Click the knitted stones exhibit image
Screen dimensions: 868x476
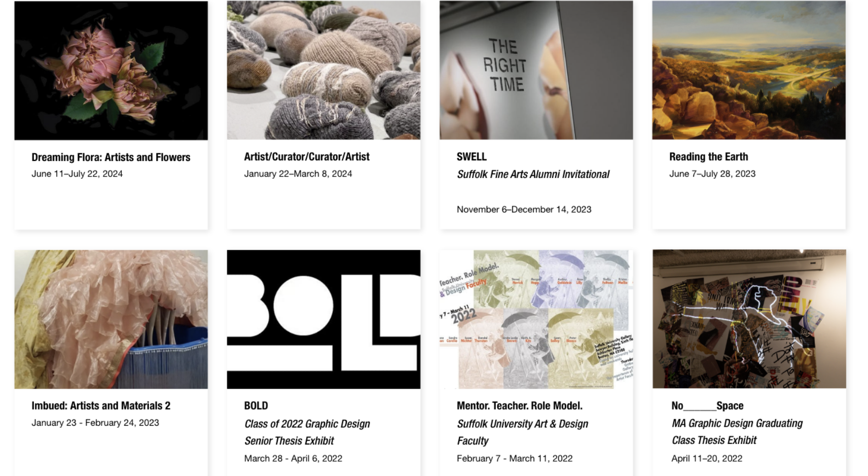pyautogui.click(x=323, y=70)
